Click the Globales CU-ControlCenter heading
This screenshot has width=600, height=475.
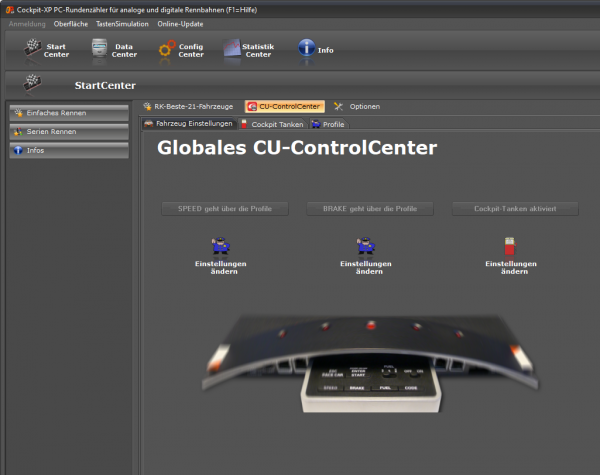(297, 147)
